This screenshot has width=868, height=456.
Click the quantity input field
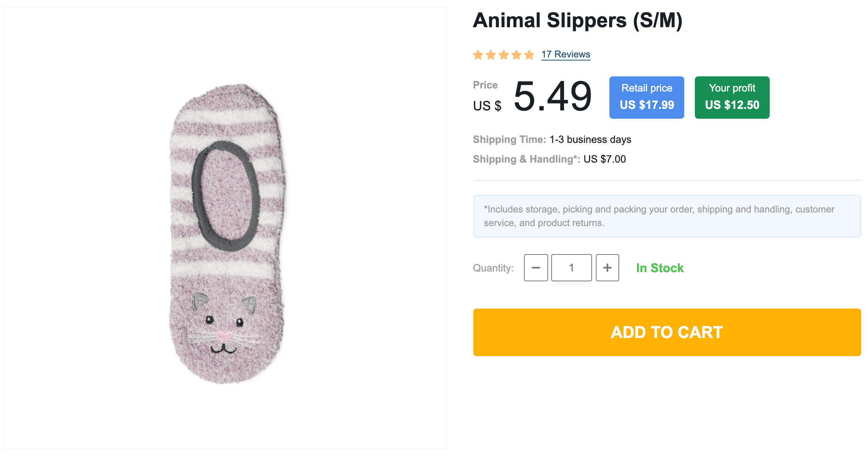point(571,268)
